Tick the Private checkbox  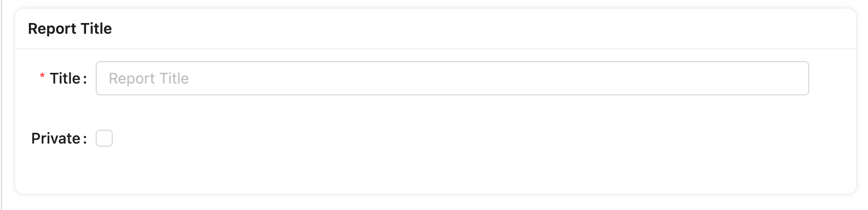104,138
